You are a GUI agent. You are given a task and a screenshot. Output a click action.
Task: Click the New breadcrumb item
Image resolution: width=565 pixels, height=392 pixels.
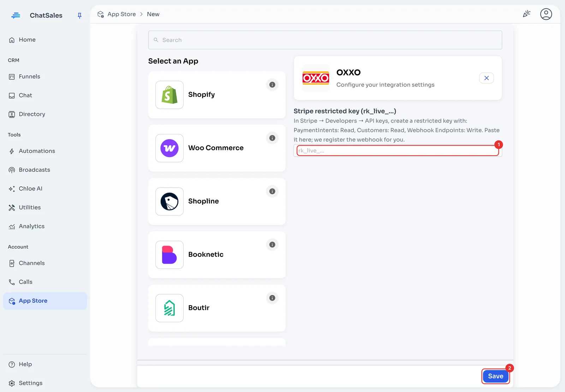click(153, 14)
